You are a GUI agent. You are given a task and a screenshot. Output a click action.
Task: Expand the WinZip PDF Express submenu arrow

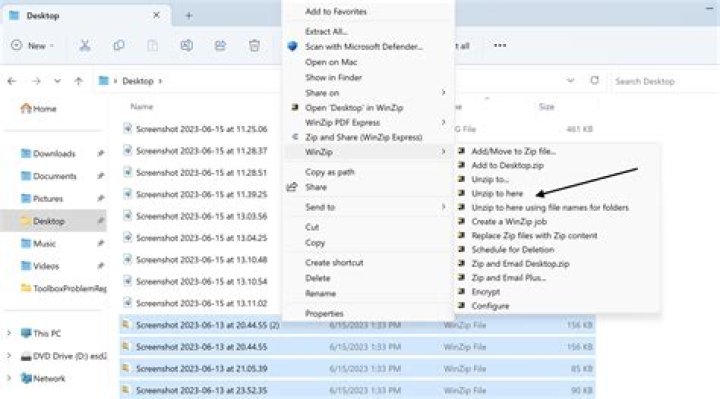[x=443, y=122]
